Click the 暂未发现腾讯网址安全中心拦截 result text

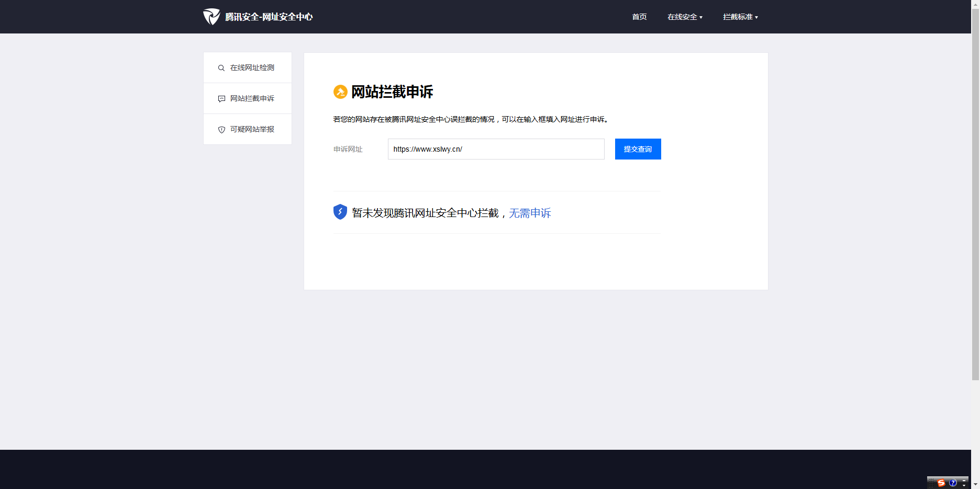point(425,213)
